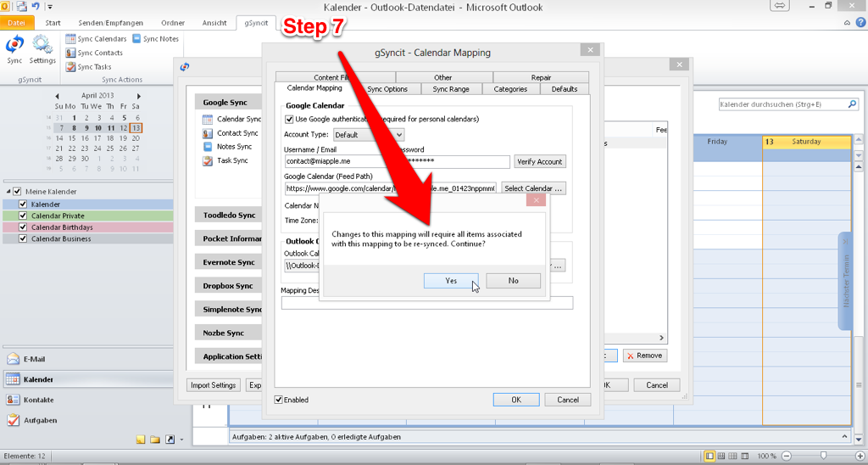This screenshot has height=465, width=868.
Task: Switch to the Sync Range tab
Action: (x=450, y=89)
